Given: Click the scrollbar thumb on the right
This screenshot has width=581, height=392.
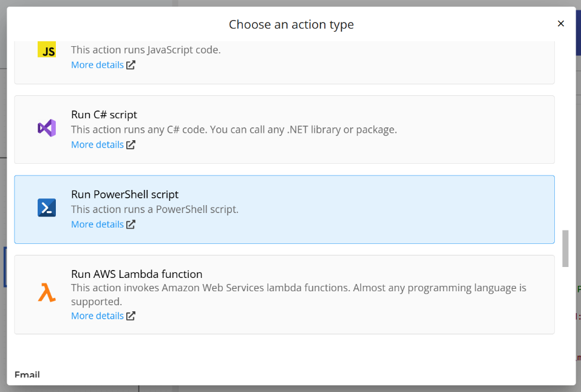Looking at the screenshot, I should click(x=566, y=249).
